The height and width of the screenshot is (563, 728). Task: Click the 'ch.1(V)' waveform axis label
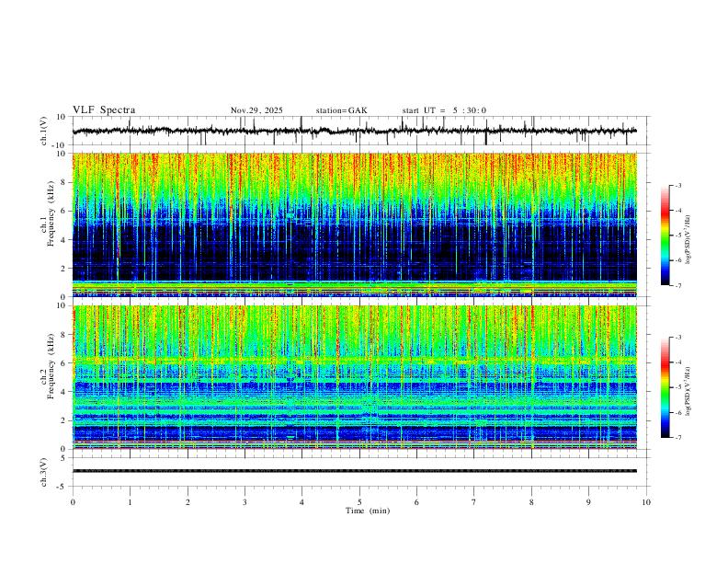[44, 131]
